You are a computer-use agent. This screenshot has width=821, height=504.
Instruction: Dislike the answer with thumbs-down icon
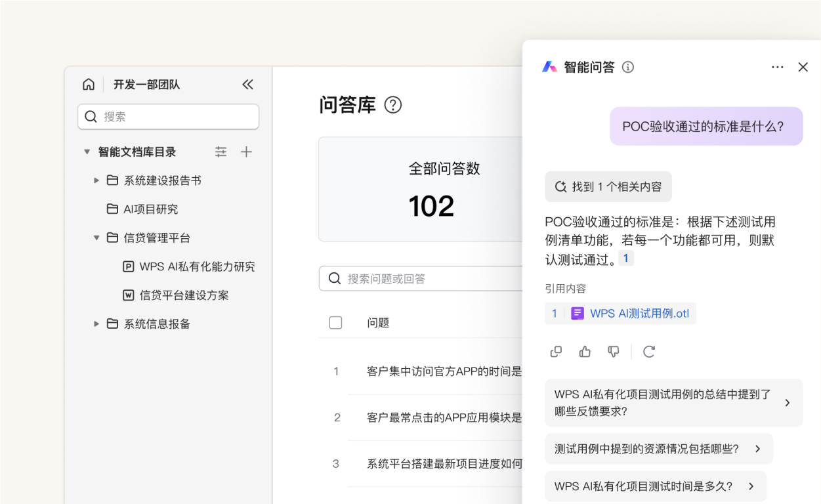click(x=614, y=352)
